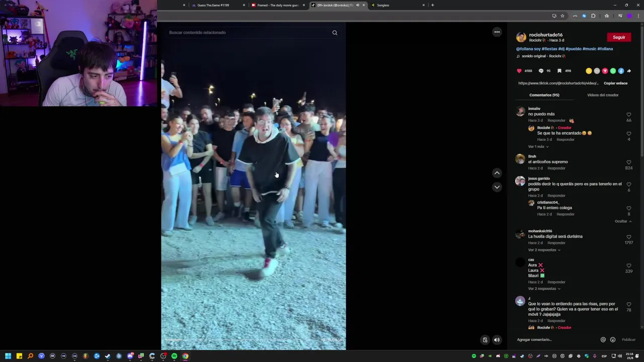Screen dimensions: 644x362
Task: Switch to Comentarios (95) tab
Action: click(x=544, y=95)
